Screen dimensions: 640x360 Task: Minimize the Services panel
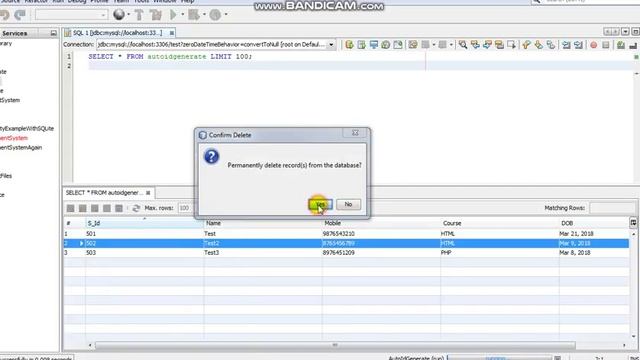click(53, 33)
